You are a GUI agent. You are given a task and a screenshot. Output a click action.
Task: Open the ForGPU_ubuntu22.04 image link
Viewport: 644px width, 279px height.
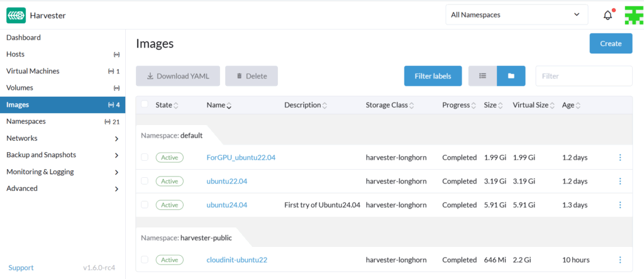point(241,158)
